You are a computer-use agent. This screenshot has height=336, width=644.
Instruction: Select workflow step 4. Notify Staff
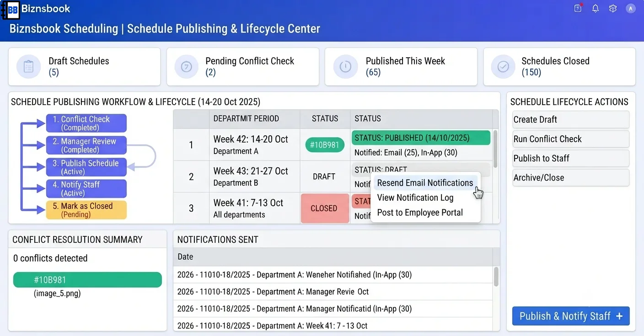(86, 189)
